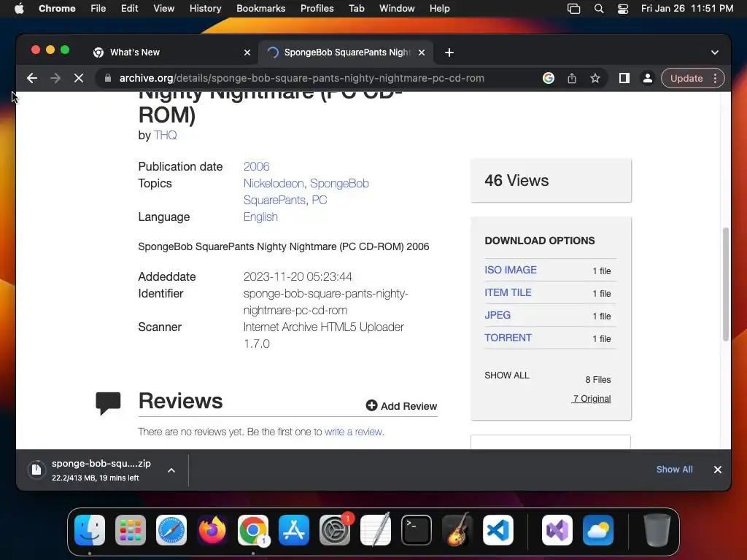The image size is (747, 560).
Task: Open the English language link
Action: [260, 217]
